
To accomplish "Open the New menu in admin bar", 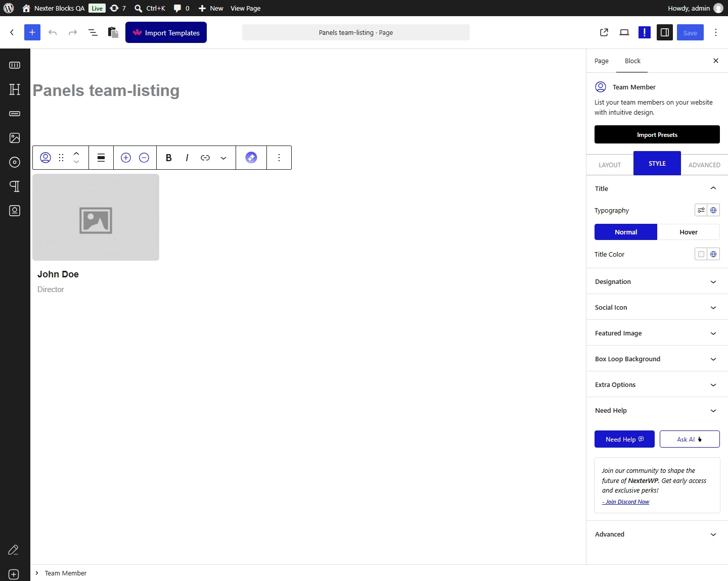I will 211,8.
